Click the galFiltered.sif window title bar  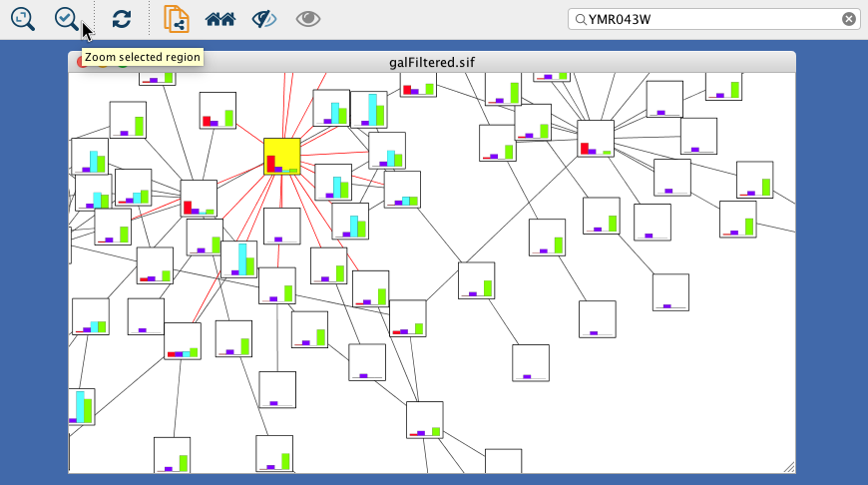(431, 62)
